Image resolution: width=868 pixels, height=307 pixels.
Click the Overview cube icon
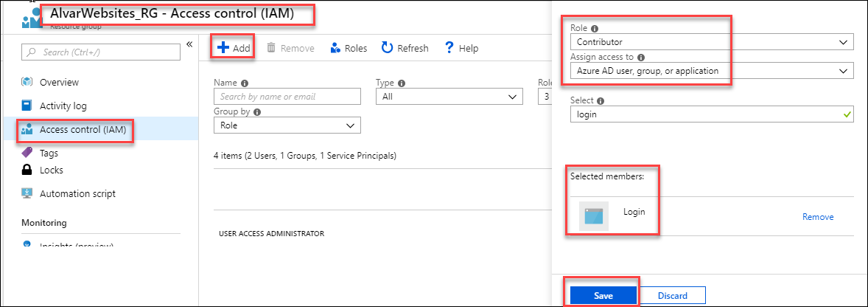(x=27, y=82)
